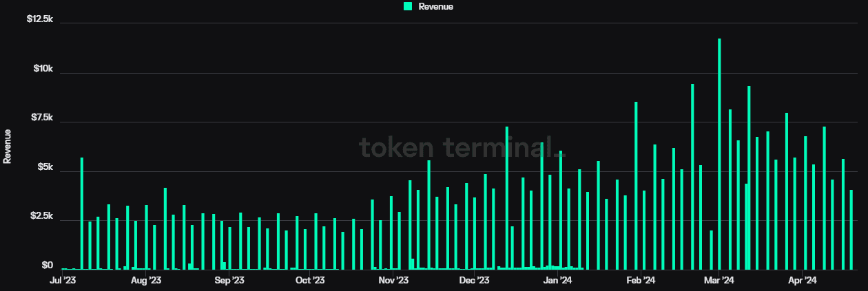Click the Feb '24 x-axis label
Image resolution: width=868 pixels, height=291 pixels.
[x=640, y=281]
